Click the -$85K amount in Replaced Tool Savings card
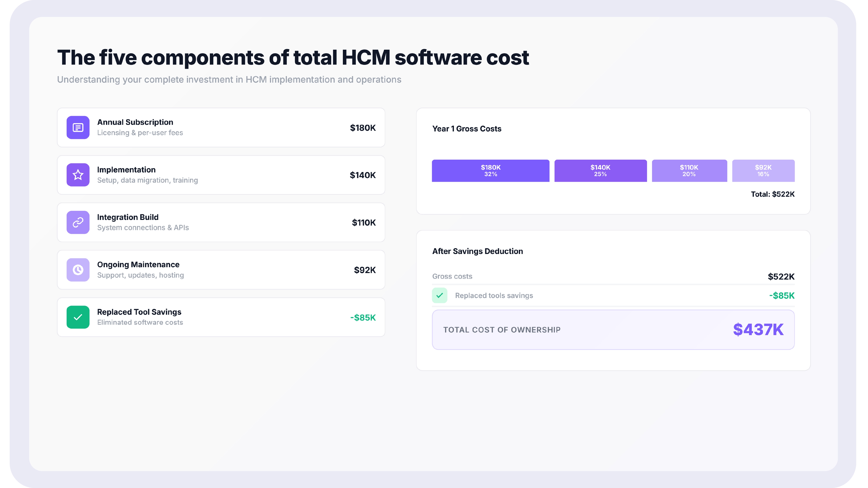 [x=363, y=318]
